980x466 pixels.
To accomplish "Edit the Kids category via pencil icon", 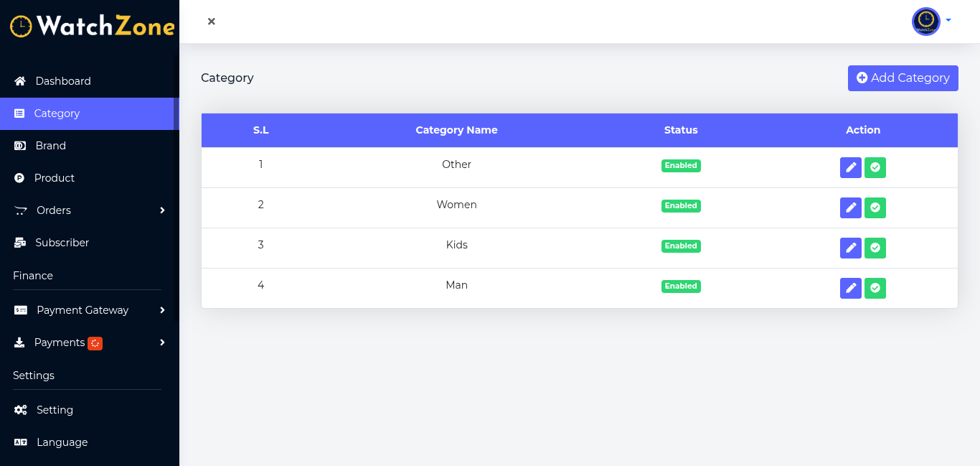I will click(x=850, y=248).
